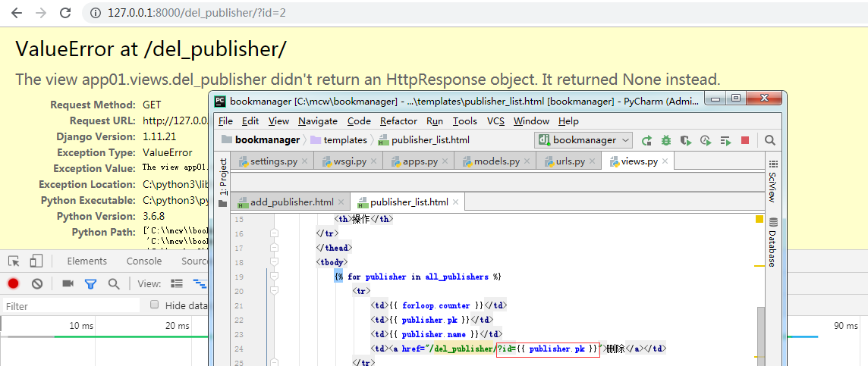Close the publisher_list.html tab

pyautogui.click(x=455, y=202)
